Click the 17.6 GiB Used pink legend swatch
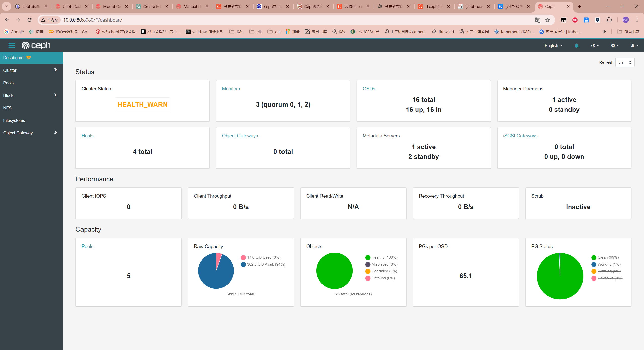Image resolution: width=644 pixels, height=350 pixels. (243, 257)
